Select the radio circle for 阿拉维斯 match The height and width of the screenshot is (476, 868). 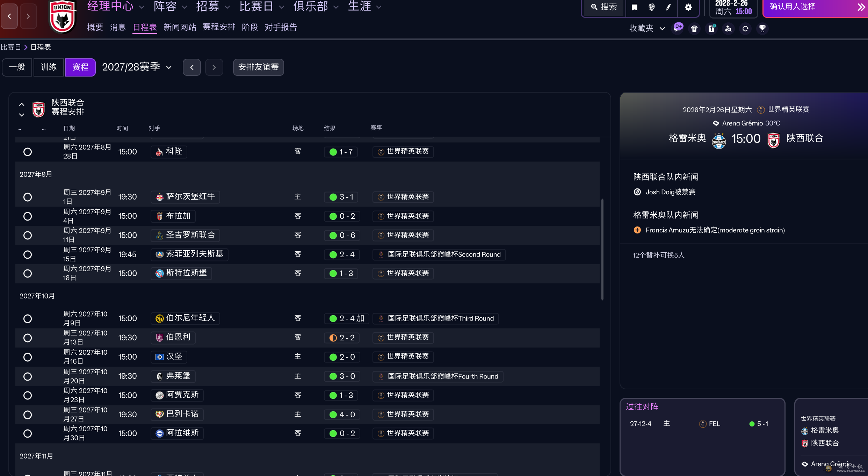point(28,433)
